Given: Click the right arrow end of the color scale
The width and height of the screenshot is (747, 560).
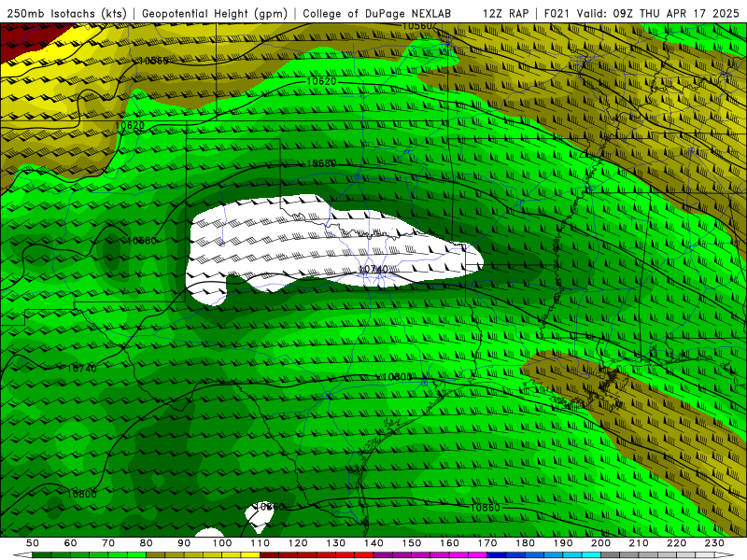Looking at the screenshot, I should click(725, 555).
